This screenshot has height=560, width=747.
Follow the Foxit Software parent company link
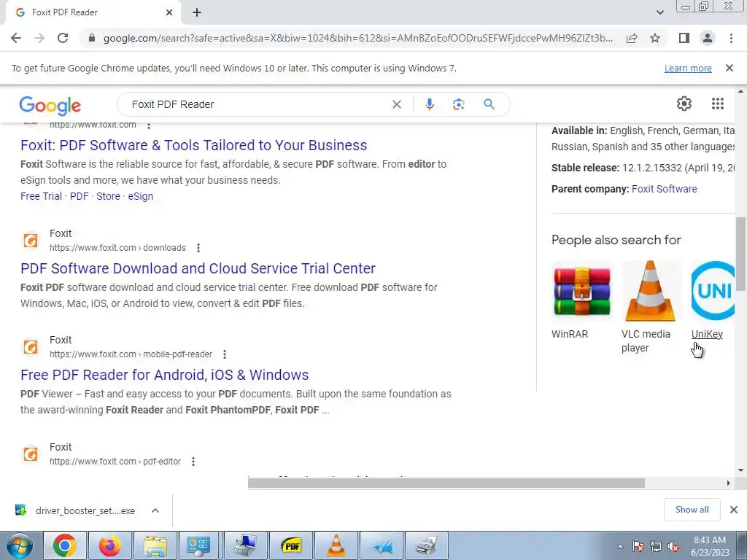pyautogui.click(x=664, y=189)
